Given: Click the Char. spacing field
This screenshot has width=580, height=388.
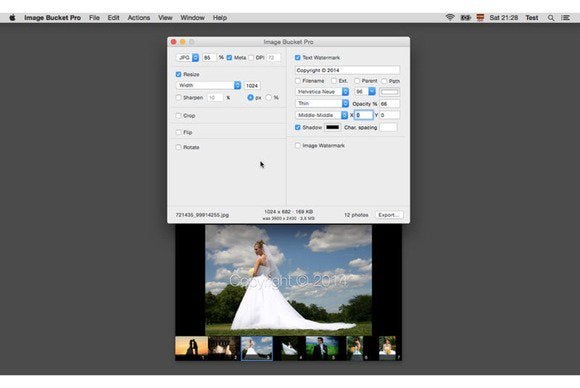Looking at the screenshot, I should 388,127.
